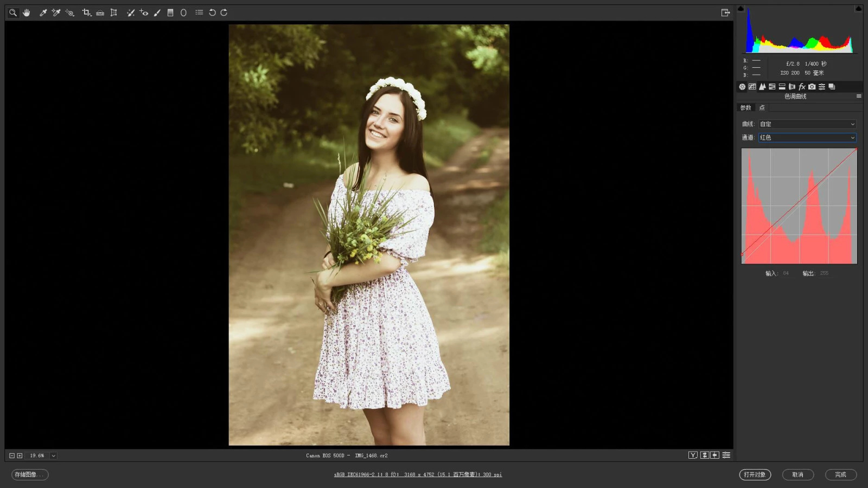Toggle panel default settings icon
This screenshot has width=868, height=488.
click(x=726, y=455)
